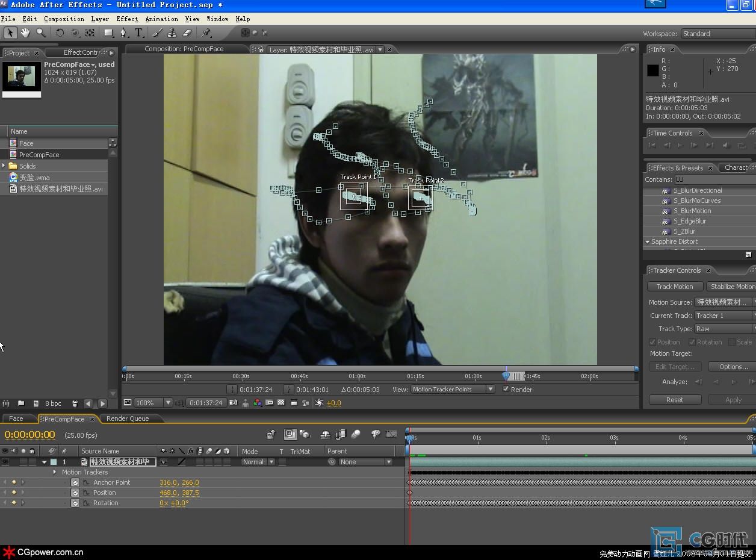Toggle the Rotation property stopwatch

coord(75,503)
